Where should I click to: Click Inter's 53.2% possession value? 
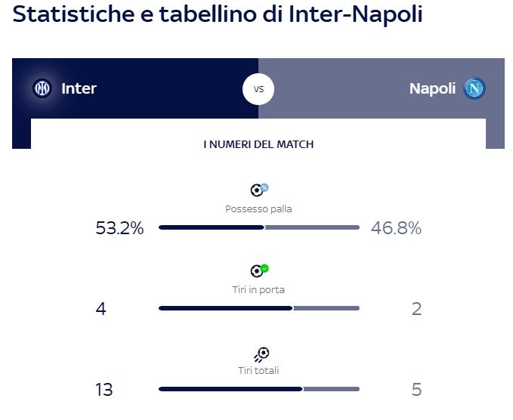pos(119,228)
